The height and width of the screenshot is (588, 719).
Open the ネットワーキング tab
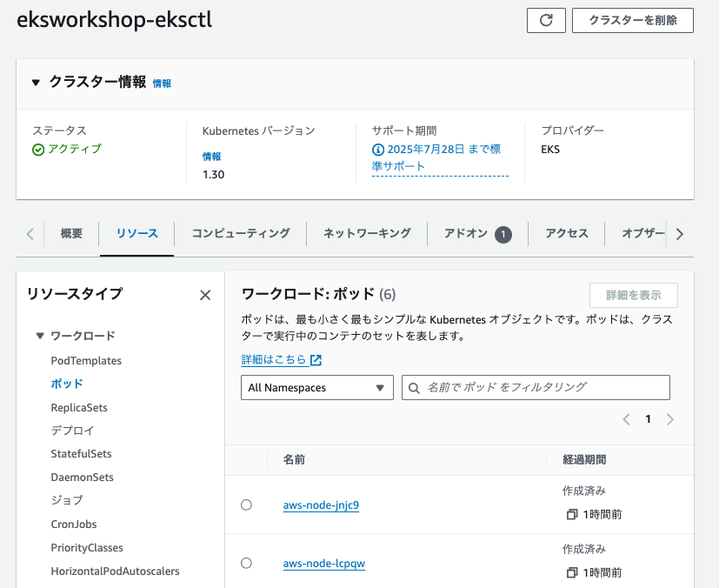[367, 233]
